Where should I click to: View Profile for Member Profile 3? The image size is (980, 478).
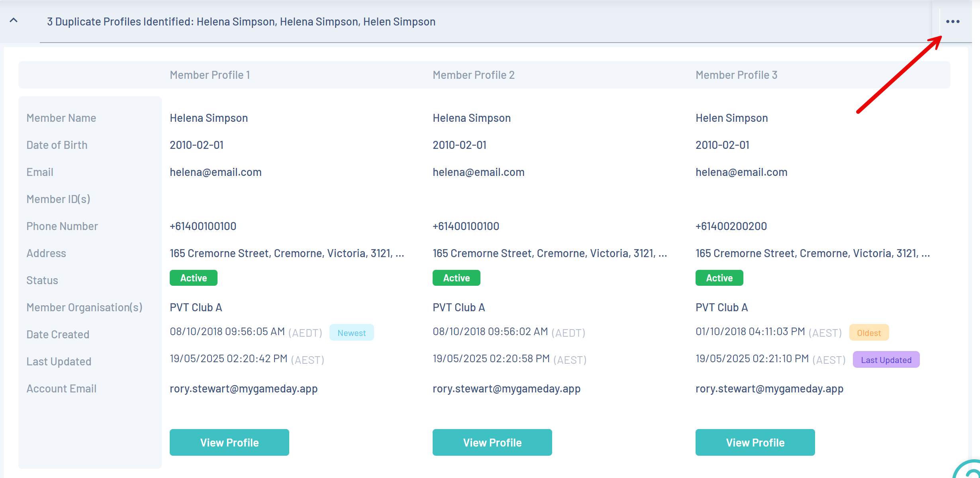[755, 442]
